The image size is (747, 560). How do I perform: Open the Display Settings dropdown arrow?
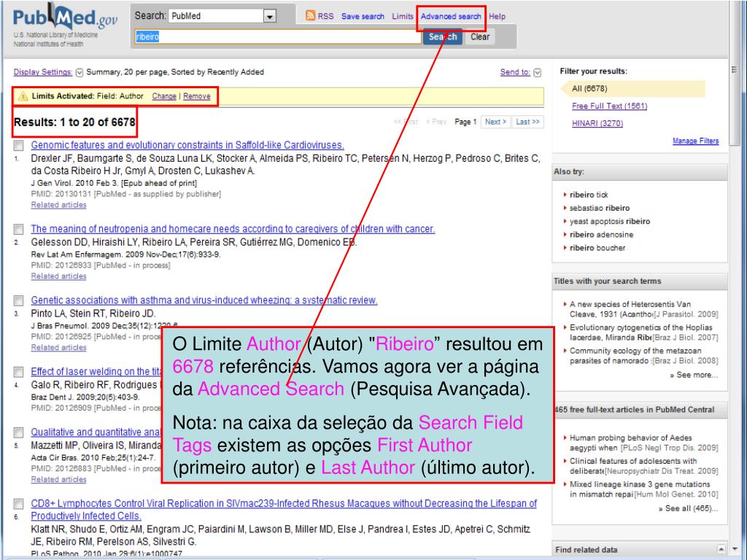point(80,72)
